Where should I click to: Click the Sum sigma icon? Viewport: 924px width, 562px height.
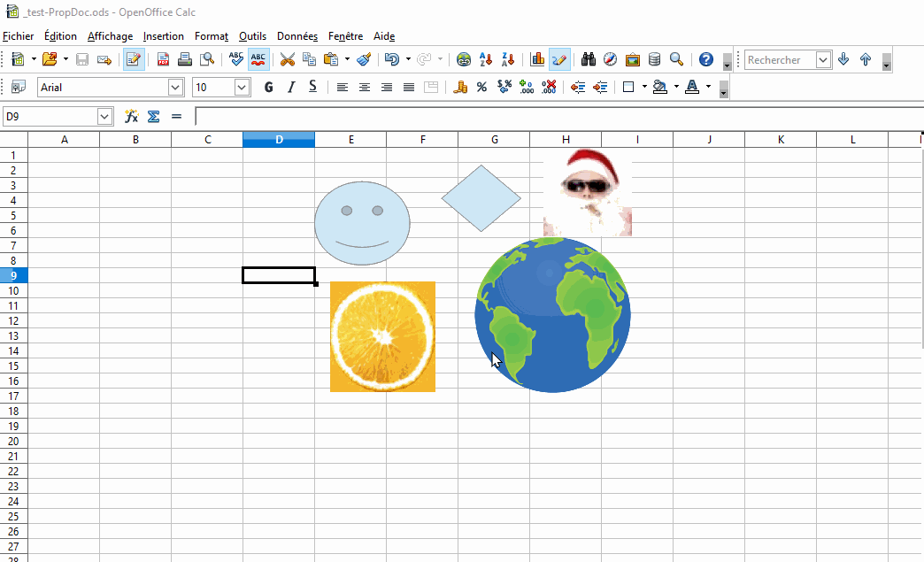click(x=154, y=116)
